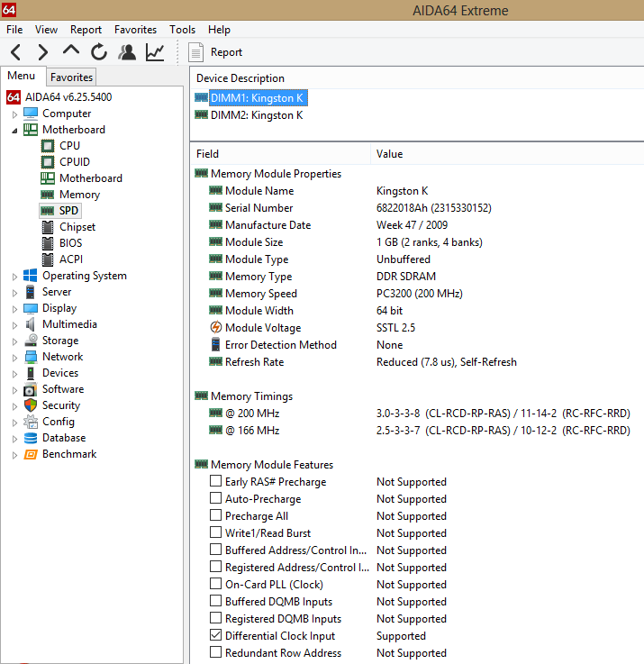Toggle Auto-Precharge checkbox

coord(215,497)
